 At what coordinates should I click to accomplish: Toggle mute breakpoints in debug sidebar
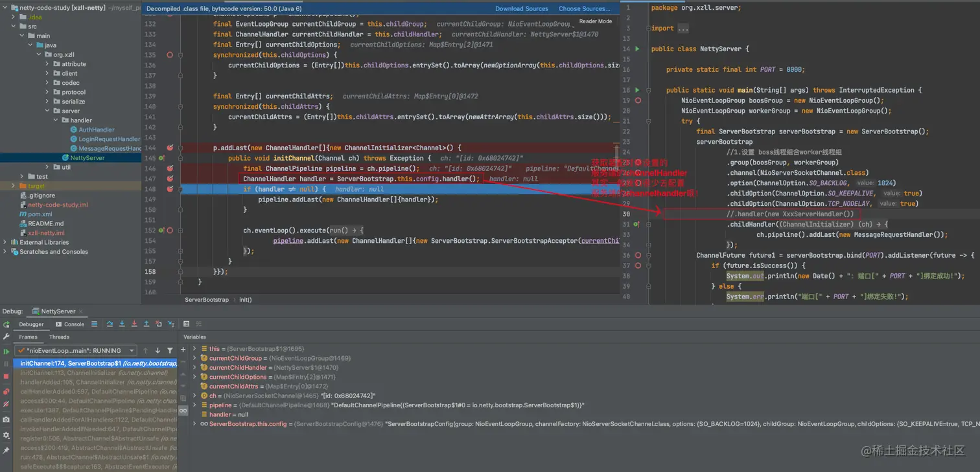[6, 404]
